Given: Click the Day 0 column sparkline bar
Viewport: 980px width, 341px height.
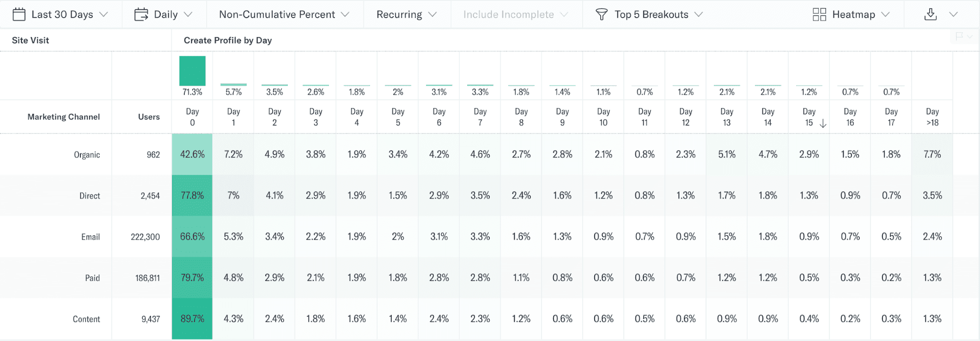Looking at the screenshot, I should [192, 71].
